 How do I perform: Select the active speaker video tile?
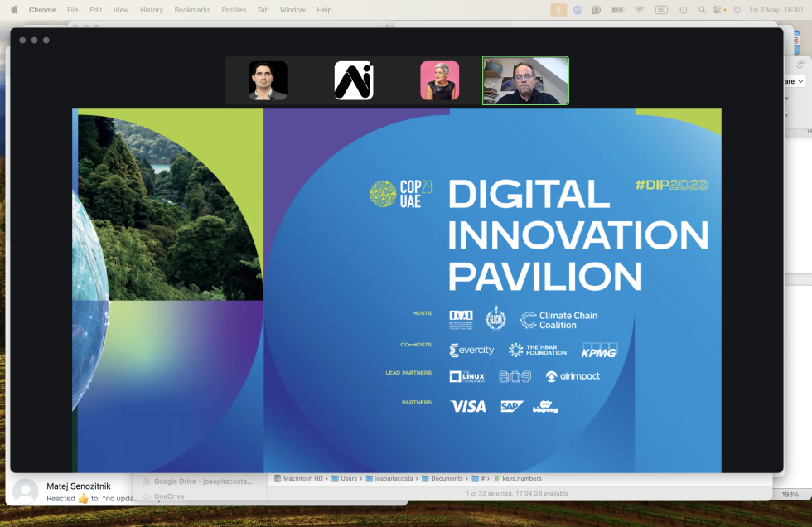click(x=525, y=80)
